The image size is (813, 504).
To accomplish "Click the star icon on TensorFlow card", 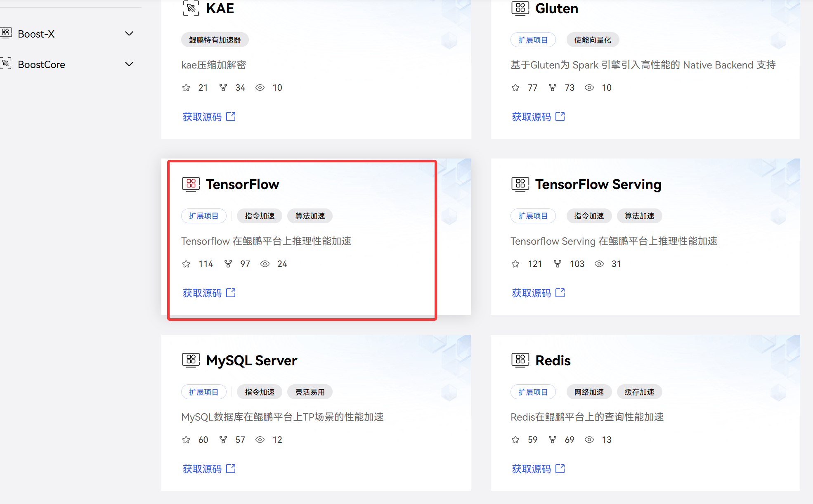I will tap(186, 264).
